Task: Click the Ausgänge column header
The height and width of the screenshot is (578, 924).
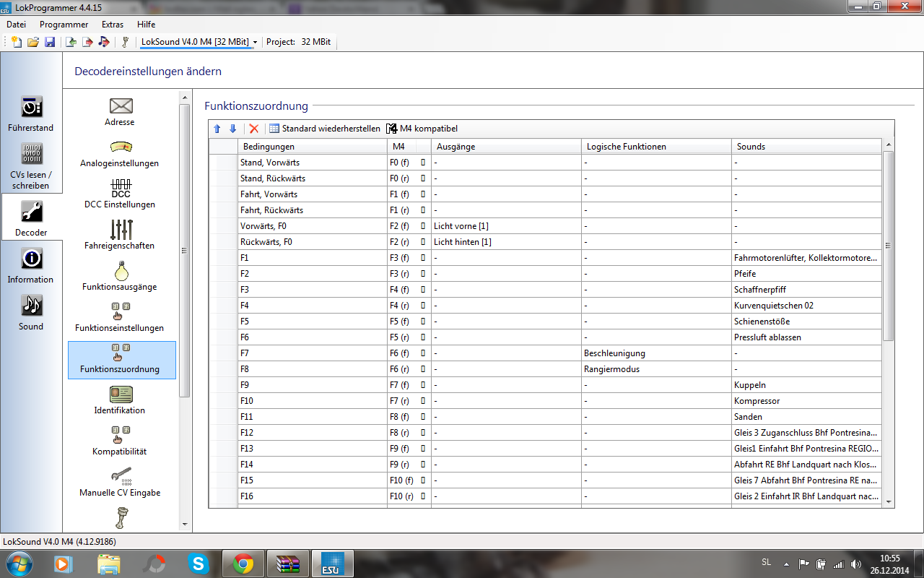Action: pos(507,147)
